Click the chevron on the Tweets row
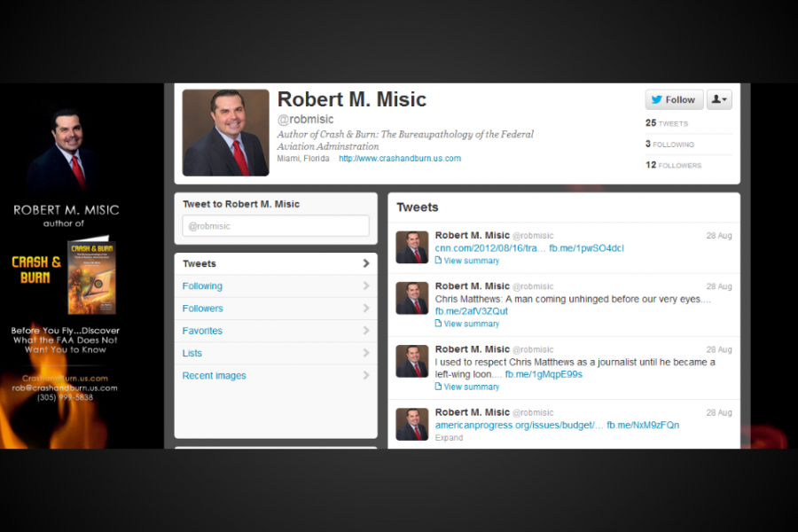The height and width of the screenshot is (532, 798). 366,263
